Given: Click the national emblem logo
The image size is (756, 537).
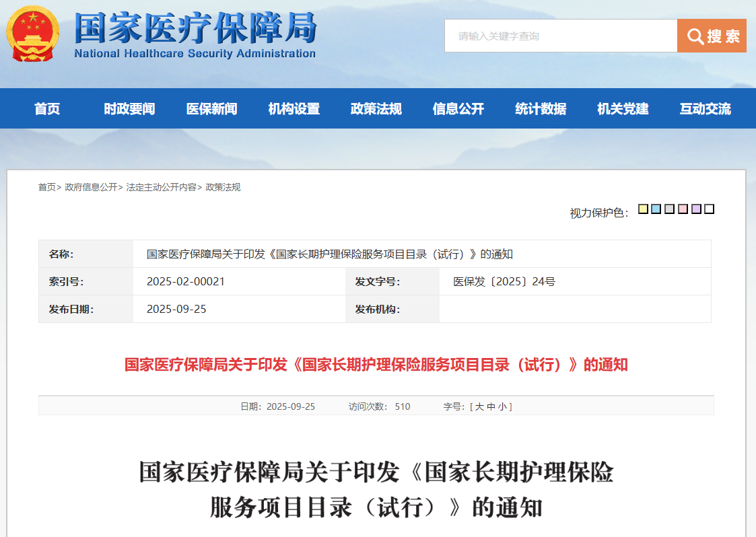Looking at the screenshot, I should [x=33, y=34].
